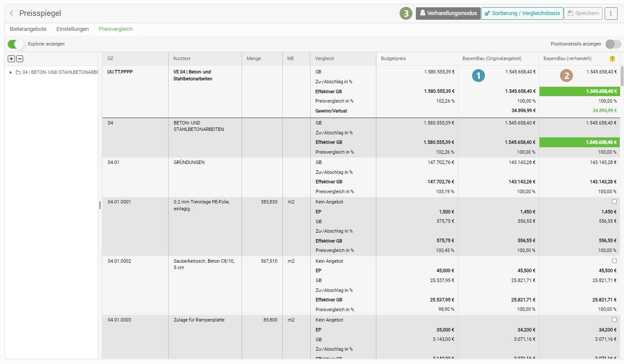Expand the 04 BETON- UND STAHLBETONARBEITEN tree node
624x364 pixels.
[11, 72]
